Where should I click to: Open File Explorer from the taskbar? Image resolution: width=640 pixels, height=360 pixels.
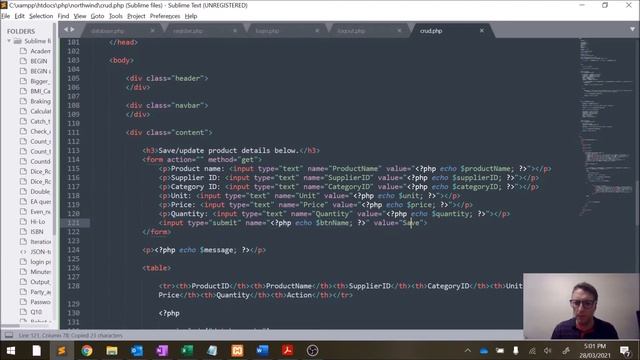[x=111, y=351]
